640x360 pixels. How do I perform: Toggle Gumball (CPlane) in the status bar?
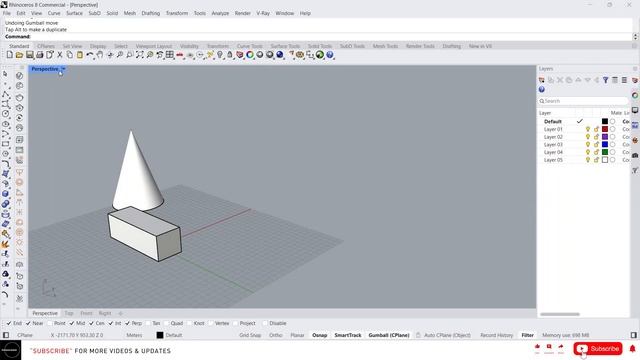(389, 335)
